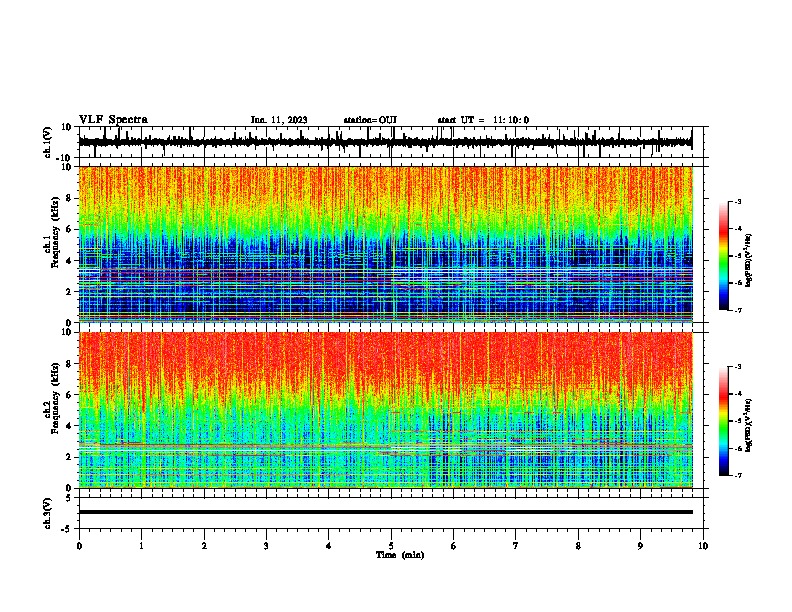Click the '0' tick label on time axis
792x612 pixels.
tap(79, 546)
